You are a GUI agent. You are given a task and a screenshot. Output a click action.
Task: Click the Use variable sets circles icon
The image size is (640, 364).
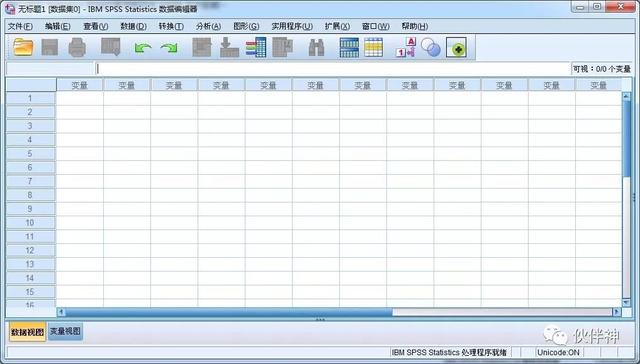(431, 47)
